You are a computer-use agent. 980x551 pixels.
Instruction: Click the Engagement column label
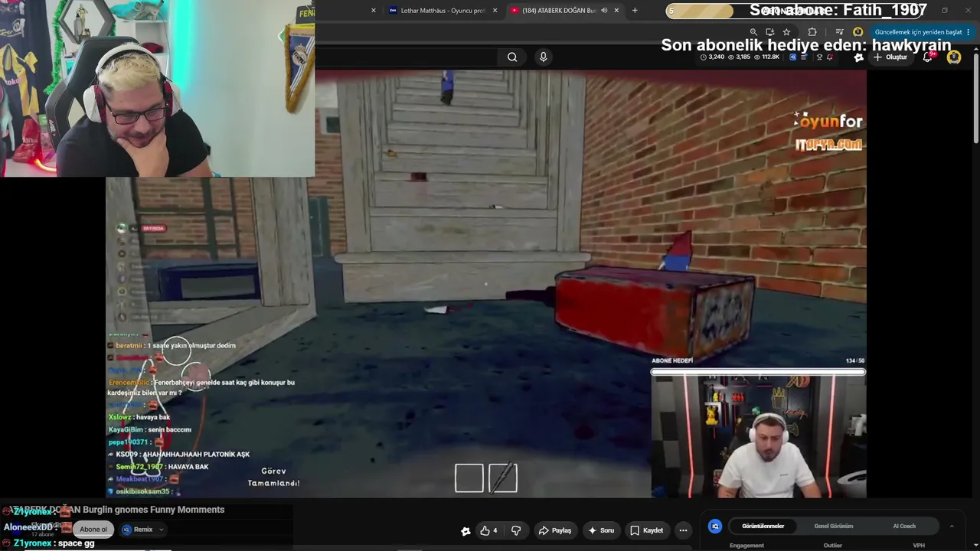point(746,546)
